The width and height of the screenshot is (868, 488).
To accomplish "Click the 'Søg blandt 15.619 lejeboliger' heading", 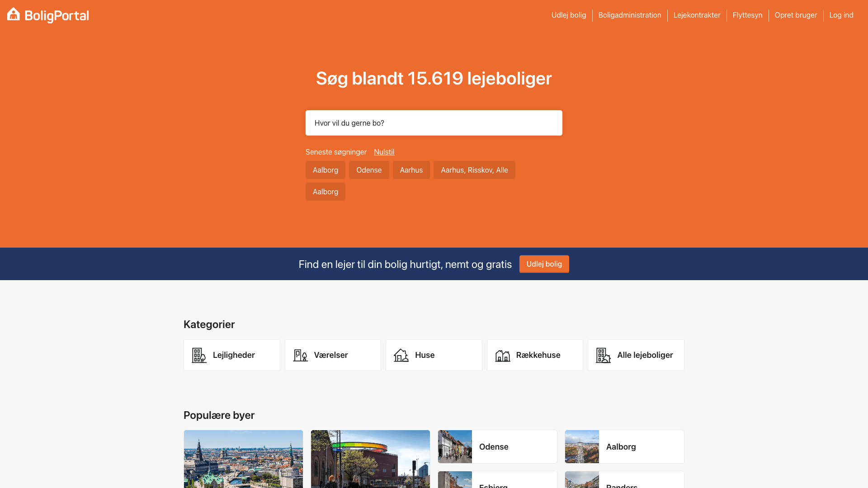I will [434, 79].
